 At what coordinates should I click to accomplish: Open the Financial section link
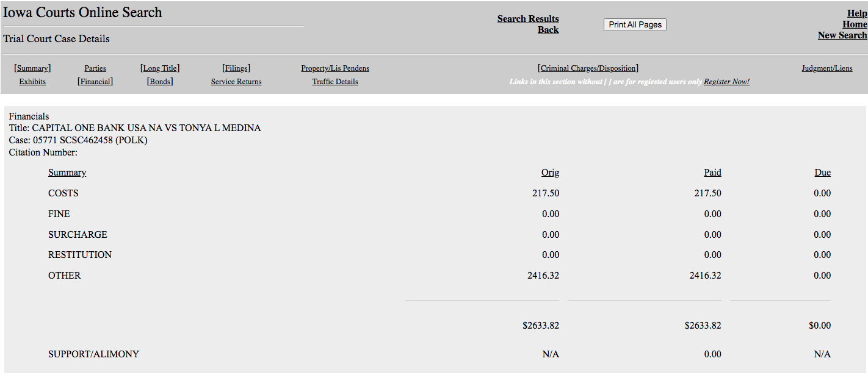tap(95, 82)
